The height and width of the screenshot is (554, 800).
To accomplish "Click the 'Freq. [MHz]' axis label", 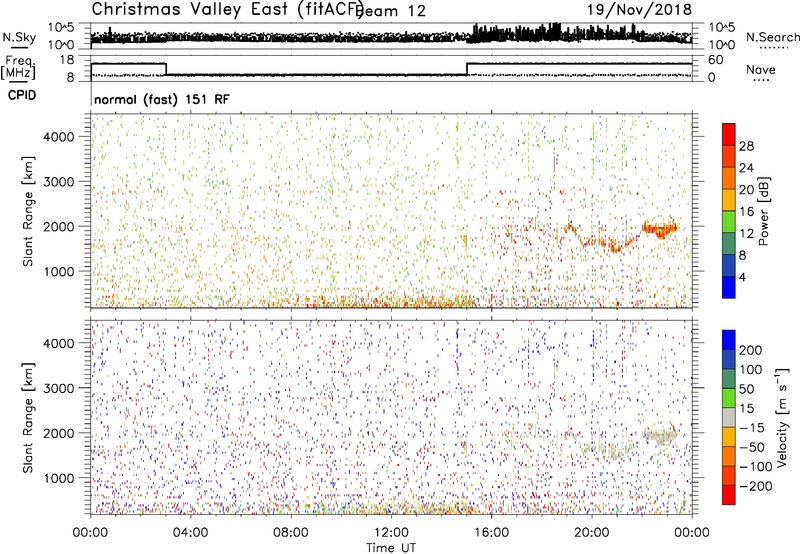I will [x=18, y=68].
